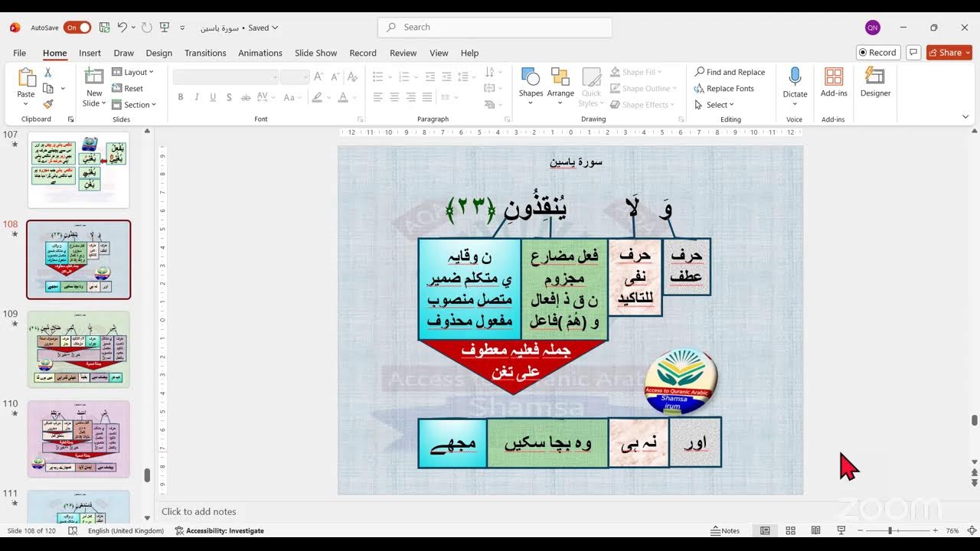Toggle Italic formatting
980x551 pixels.
coord(197,97)
